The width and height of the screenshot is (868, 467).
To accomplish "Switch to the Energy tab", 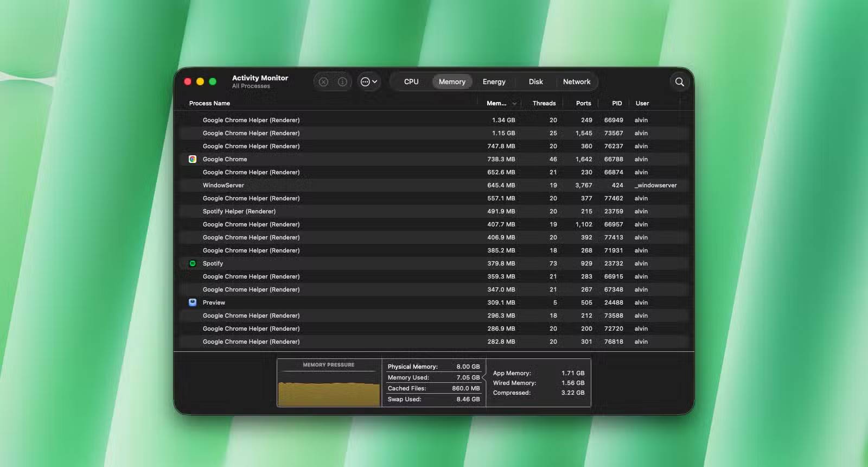I will pyautogui.click(x=494, y=82).
